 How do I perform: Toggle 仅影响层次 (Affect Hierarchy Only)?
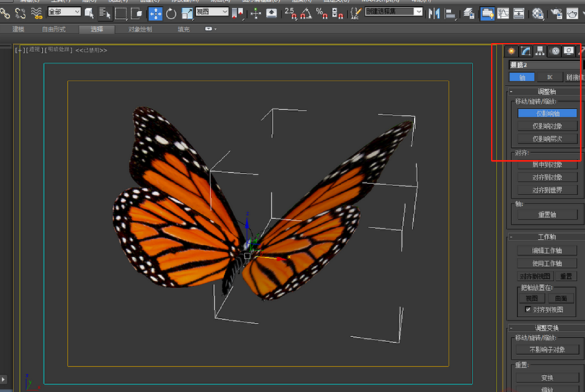(547, 139)
